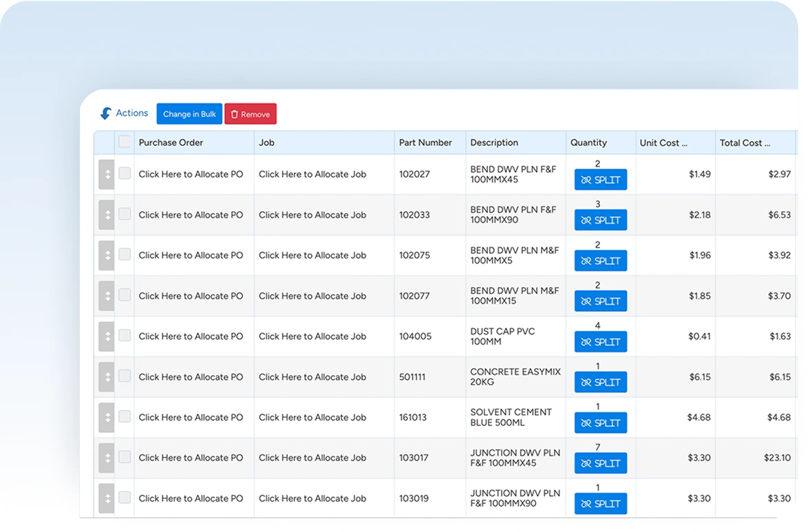This screenshot has height=532, width=812.
Task: Click drag handle for part 104005 row
Action: (x=106, y=337)
